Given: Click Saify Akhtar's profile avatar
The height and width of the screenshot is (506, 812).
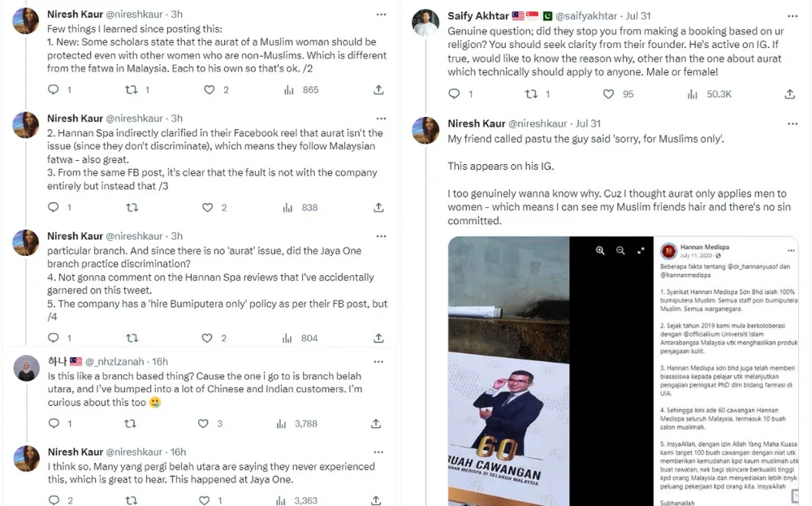Looking at the screenshot, I should (426, 21).
